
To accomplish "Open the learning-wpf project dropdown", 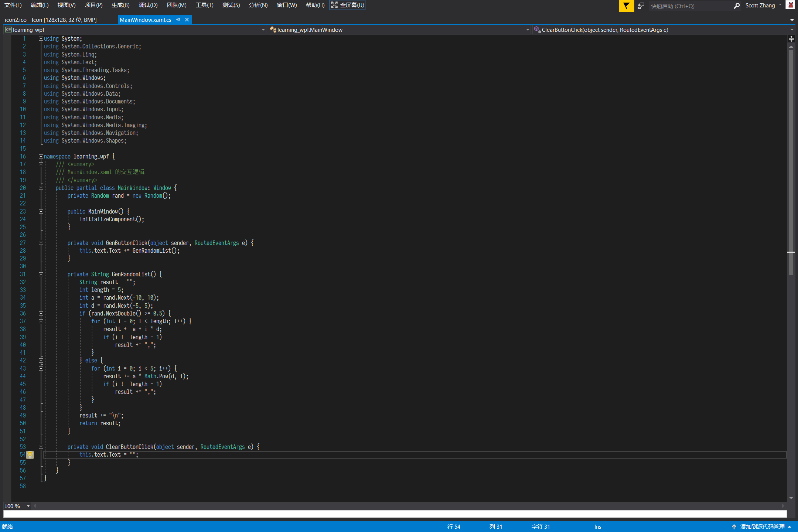I will (263, 30).
